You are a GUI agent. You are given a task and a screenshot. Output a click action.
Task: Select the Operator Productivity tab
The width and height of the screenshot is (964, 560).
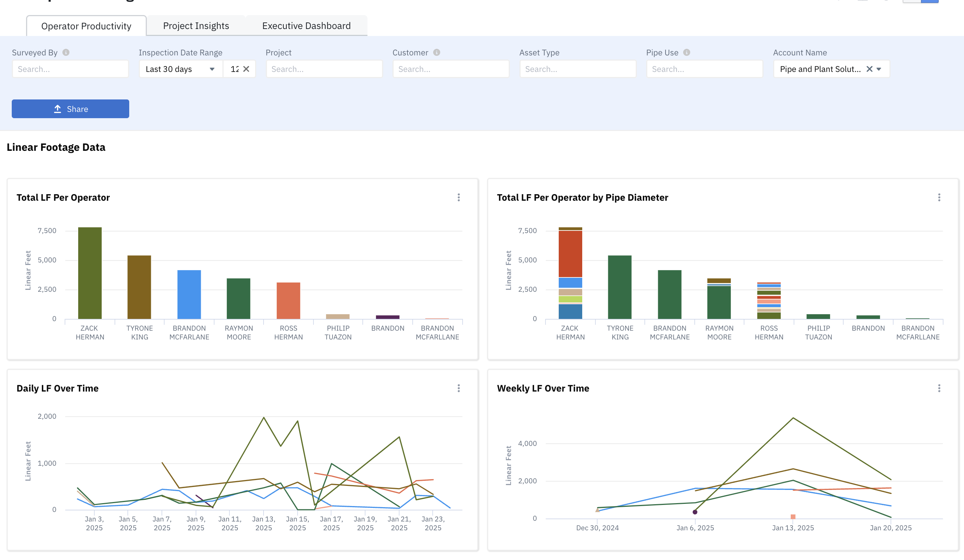click(x=86, y=26)
